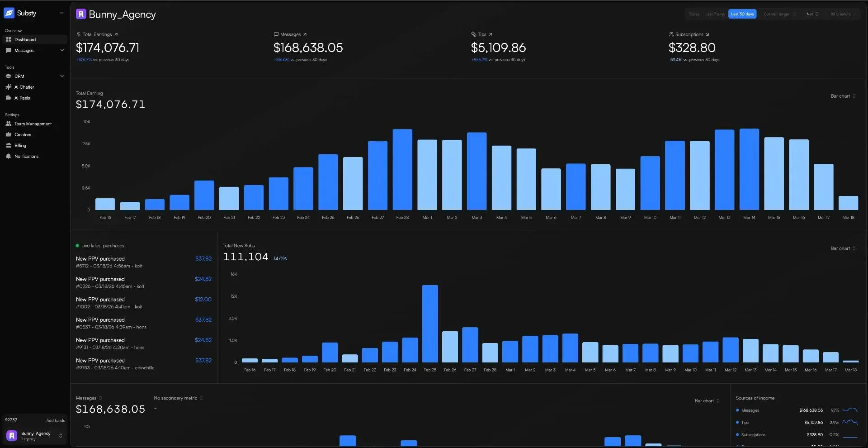Viewport: 868px width, 448px height.
Task: Switch to the Last 7 days range
Action: pyautogui.click(x=715, y=14)
